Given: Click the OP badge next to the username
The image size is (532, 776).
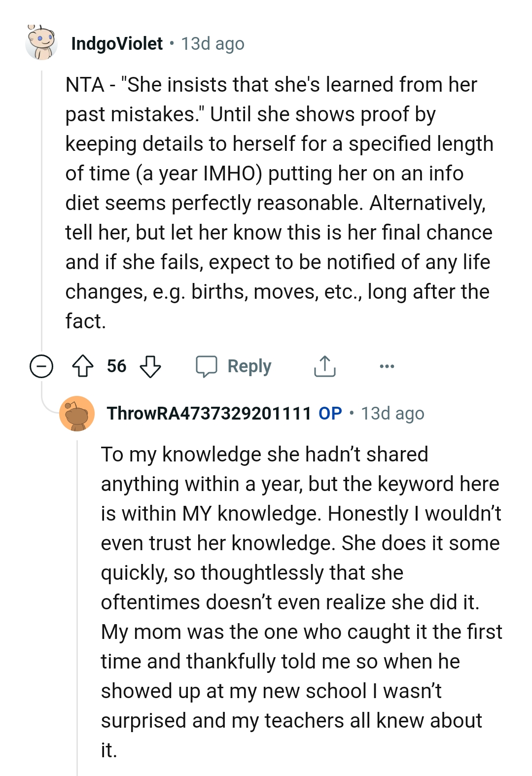Looking at the screenshot, I should click(329, 414).
